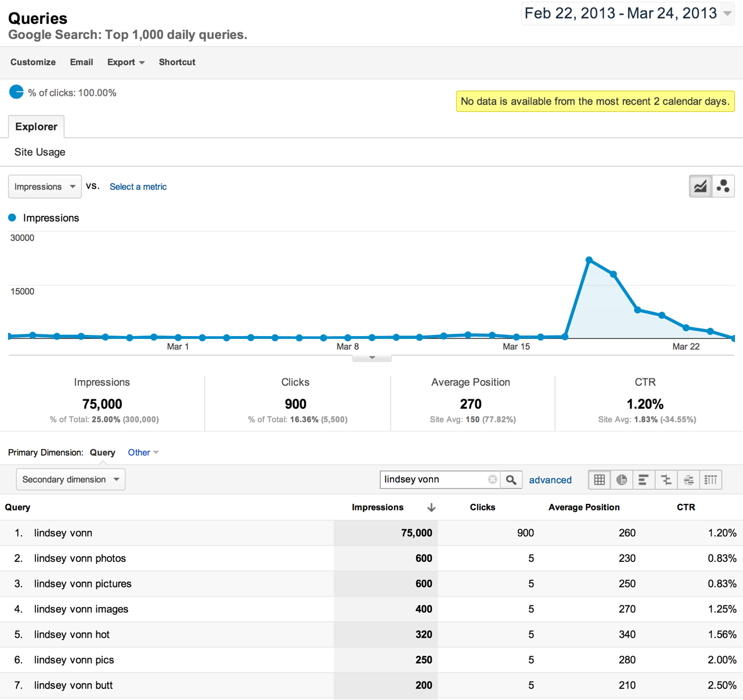This screenshot has width=743, height=700.
Task: Sort by the Clicks column header
Action: pos(482,507)
